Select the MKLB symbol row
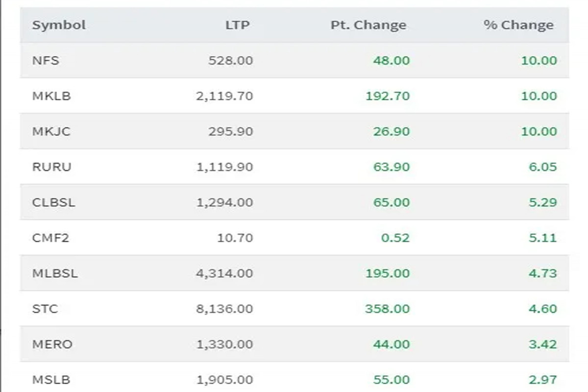The image size is (588, 392). [51, 96]
